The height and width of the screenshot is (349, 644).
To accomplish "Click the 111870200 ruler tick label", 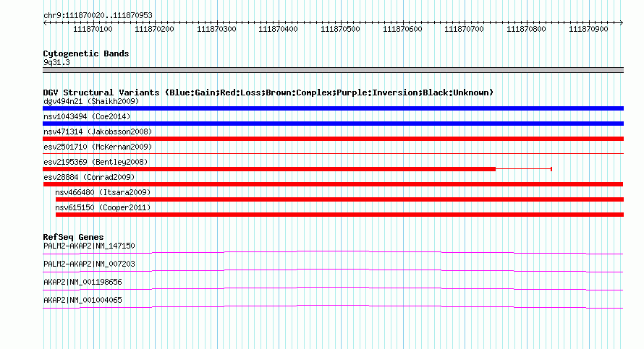I will tap(154, 29).
